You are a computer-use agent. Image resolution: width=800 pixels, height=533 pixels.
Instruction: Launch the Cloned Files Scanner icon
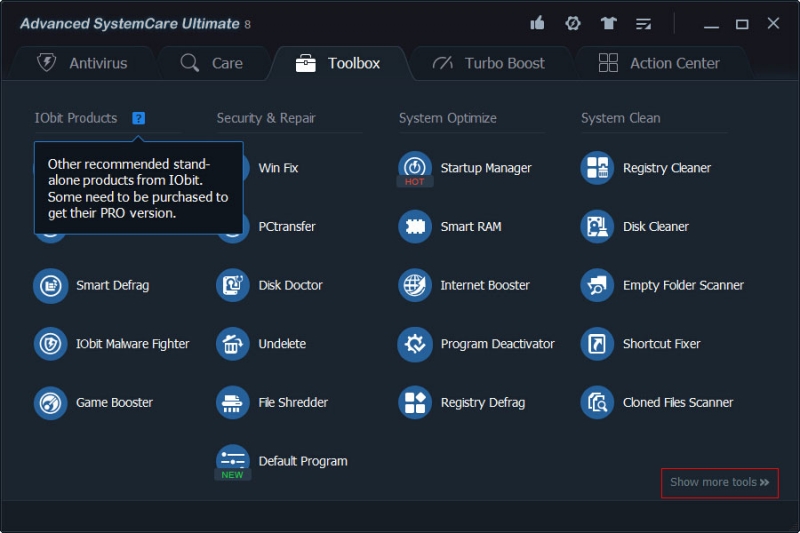(597, 402)
